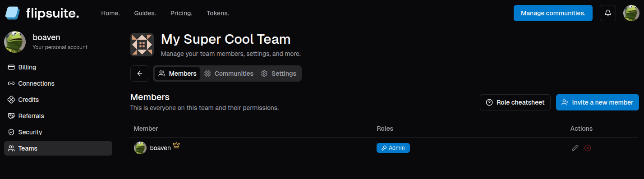Open Guides. in top navigation

point(145,13)
